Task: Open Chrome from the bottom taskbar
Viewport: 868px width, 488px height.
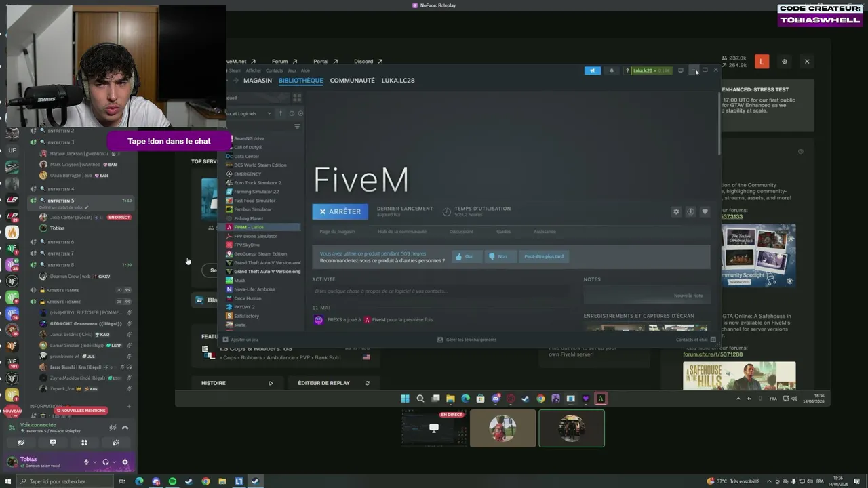Action: [x=205, y=481]
